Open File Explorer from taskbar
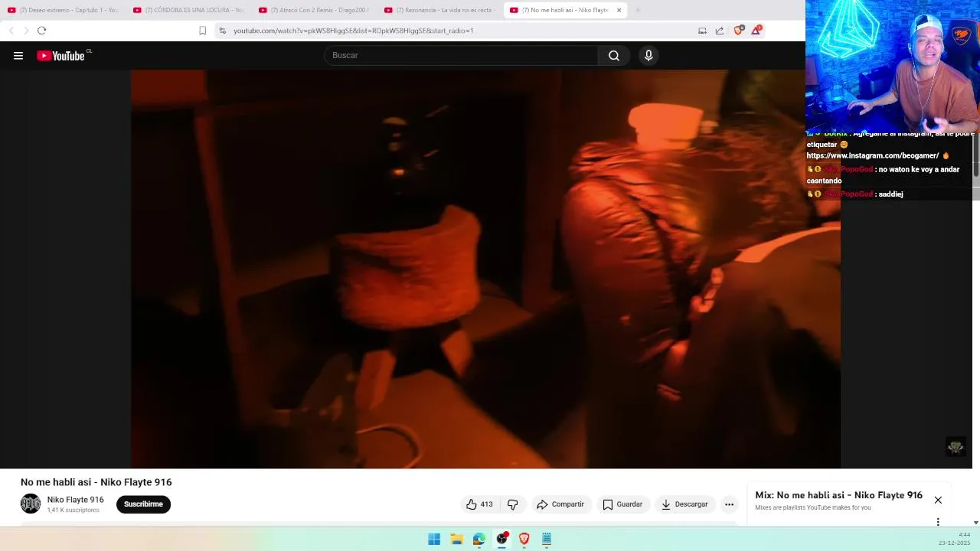This screenshot has width=980, height=551. pyautogui.click(x=456, y=539)
